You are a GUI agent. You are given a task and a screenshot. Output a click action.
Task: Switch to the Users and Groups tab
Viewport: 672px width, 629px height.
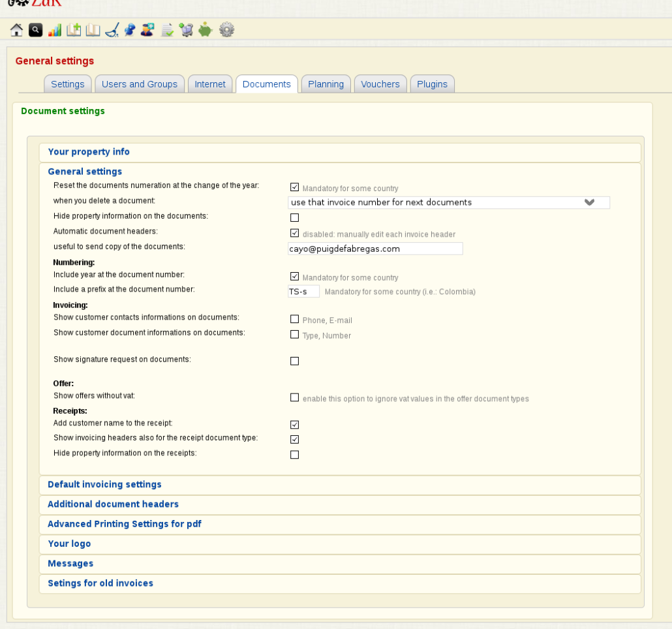(x=140, y=84)
